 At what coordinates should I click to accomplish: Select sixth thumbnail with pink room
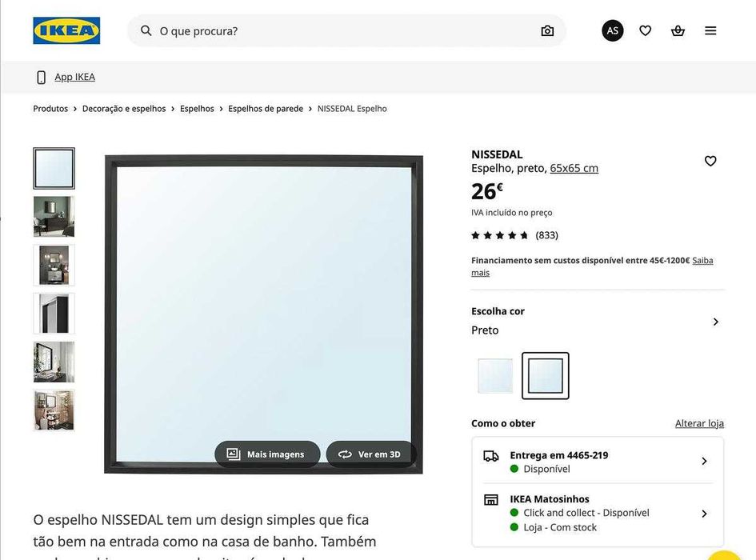coord(54,410)
